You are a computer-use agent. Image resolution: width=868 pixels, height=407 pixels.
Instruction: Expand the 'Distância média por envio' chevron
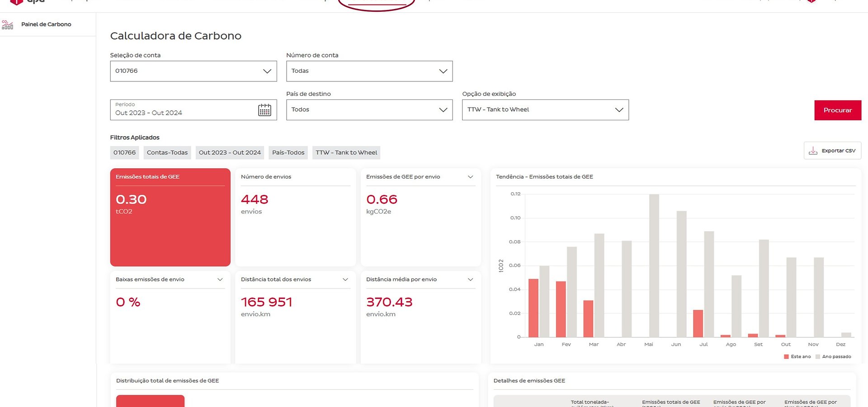click(470, 279)
